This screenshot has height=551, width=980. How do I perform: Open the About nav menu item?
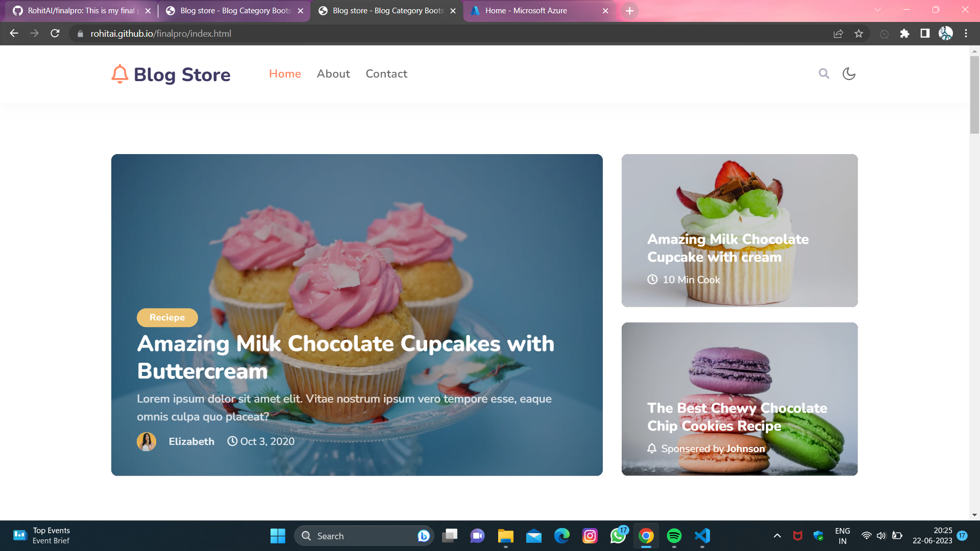[333, 74]
